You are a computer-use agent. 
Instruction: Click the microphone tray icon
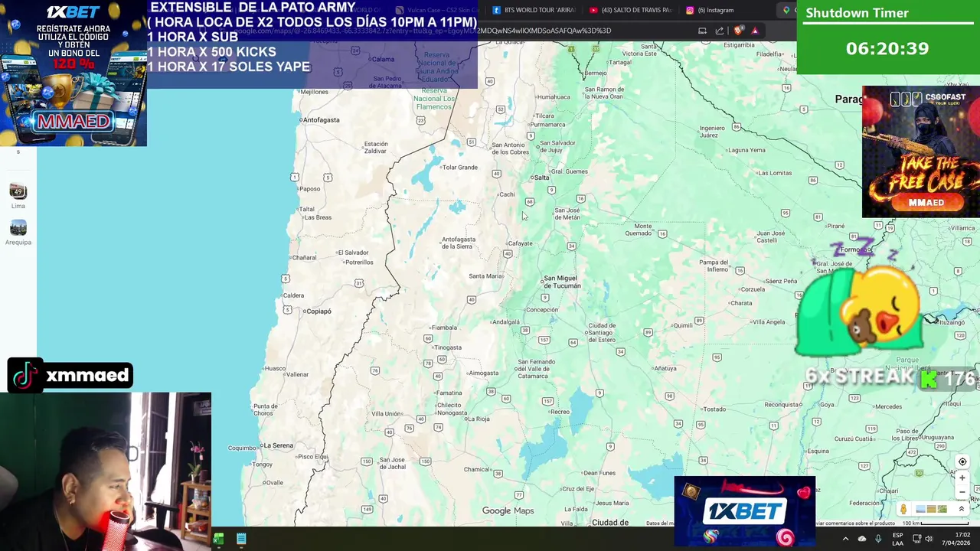pyautogui.click(x=878, y=539)
